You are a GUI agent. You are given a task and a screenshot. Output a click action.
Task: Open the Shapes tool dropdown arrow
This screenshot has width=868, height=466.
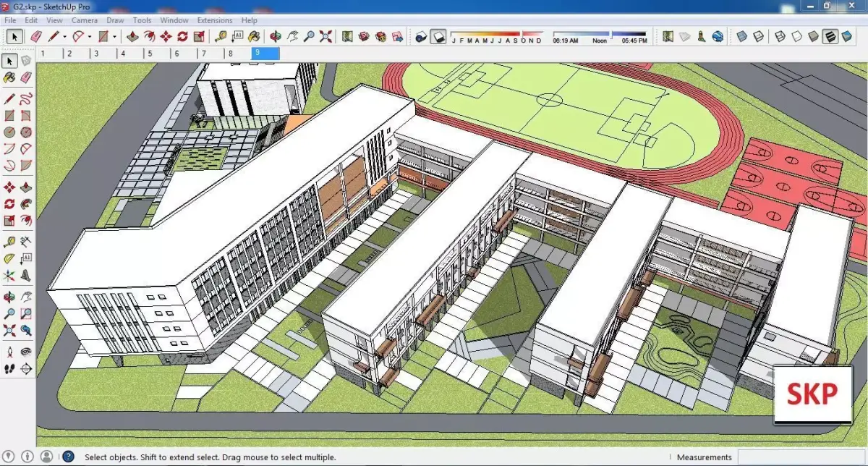coord(114,36)
